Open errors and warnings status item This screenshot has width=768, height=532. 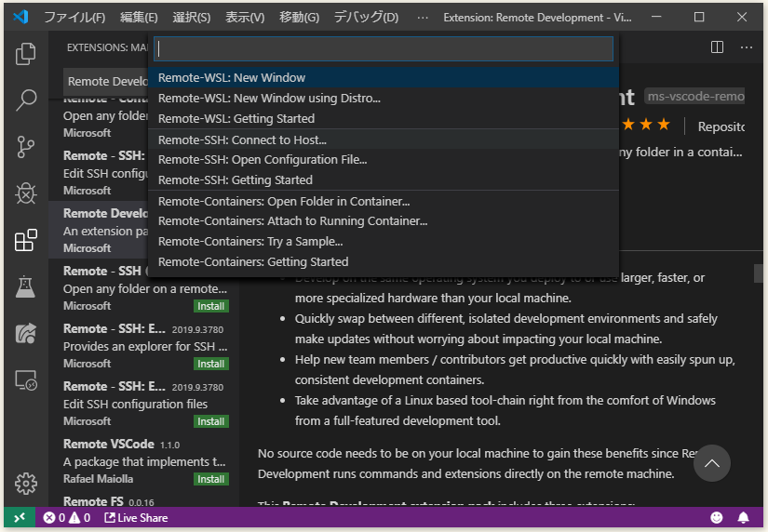pos(67,517)
